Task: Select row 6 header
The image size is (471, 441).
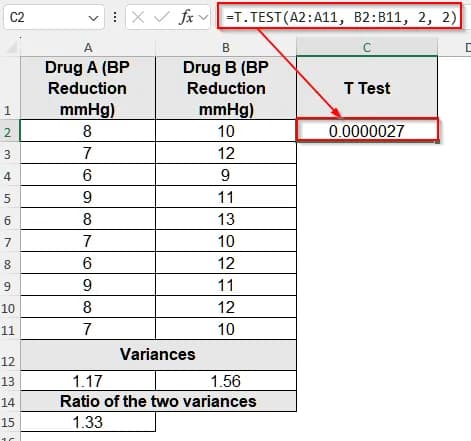Action: 10,219
